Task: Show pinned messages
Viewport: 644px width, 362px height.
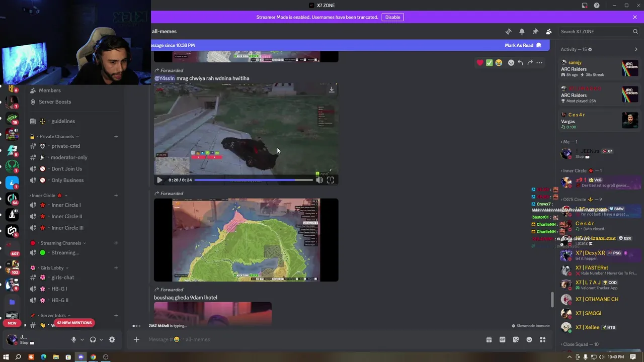Action: click(x=535, y=31)
